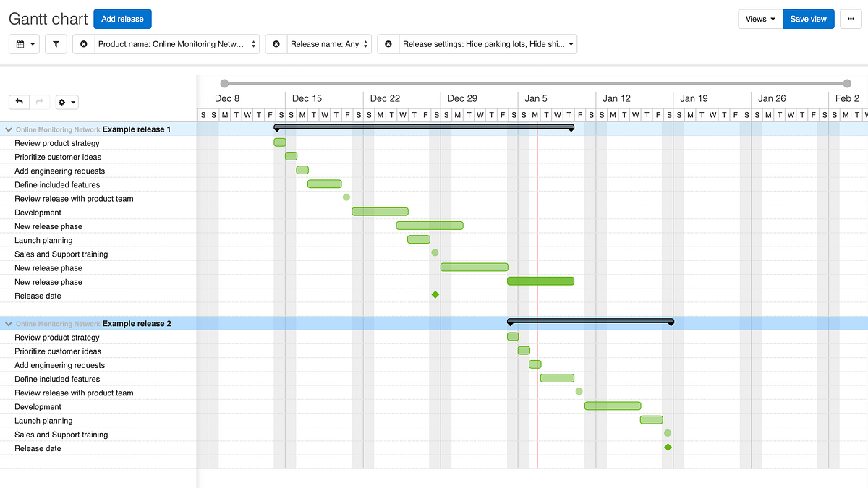Click the redo arrow icon
This screenshot has width=868, height=488.
click(41, 101)
